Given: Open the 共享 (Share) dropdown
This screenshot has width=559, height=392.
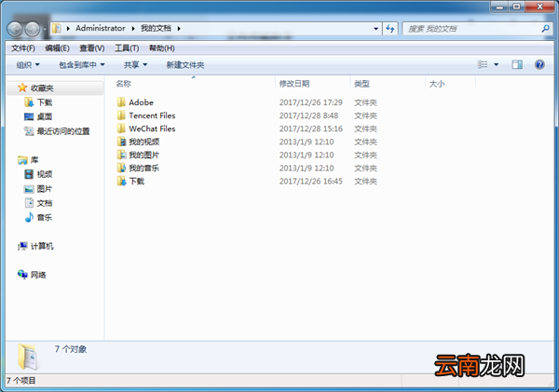Looking at the screenshot, I should pos(135,65).
